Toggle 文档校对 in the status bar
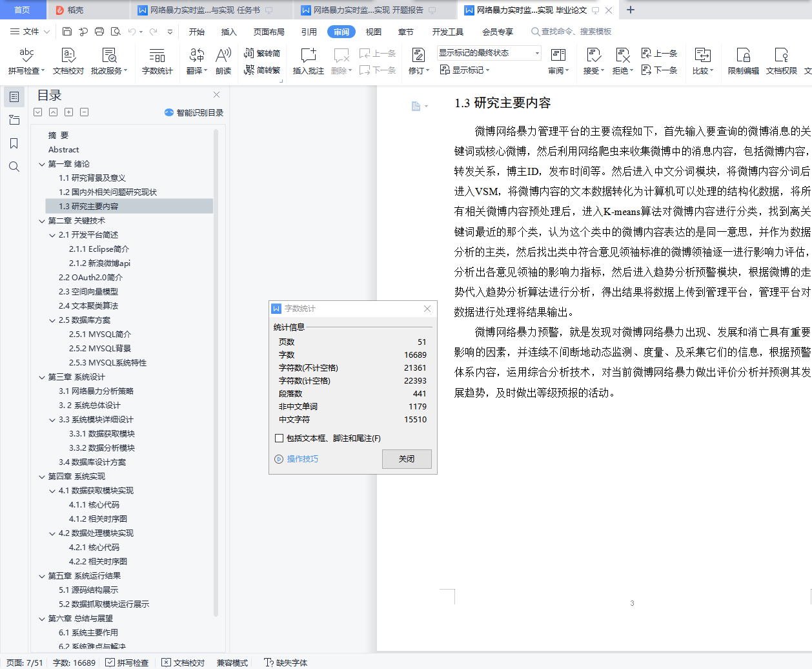812x669 pixels. (x=183, y=663)
